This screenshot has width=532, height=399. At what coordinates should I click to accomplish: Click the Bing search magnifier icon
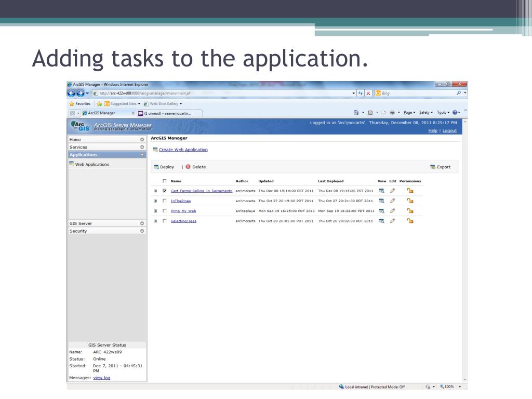pos(459,93)
